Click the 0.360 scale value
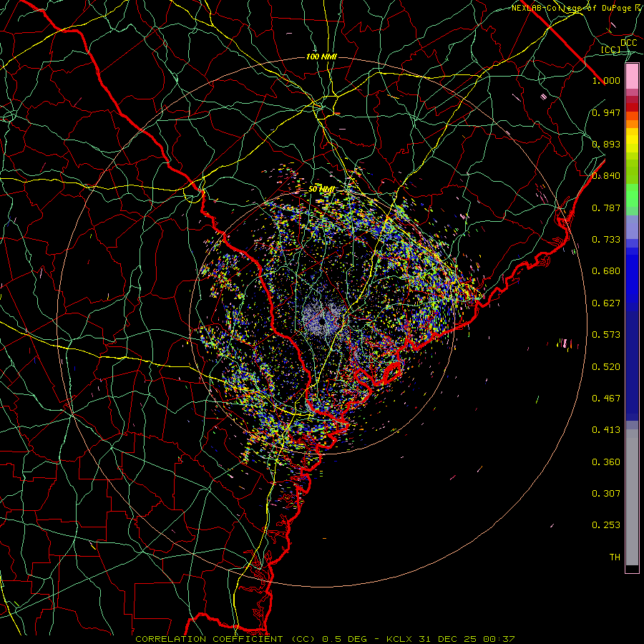This screenshot has height=644, width=644. click(x=606, y=462)
